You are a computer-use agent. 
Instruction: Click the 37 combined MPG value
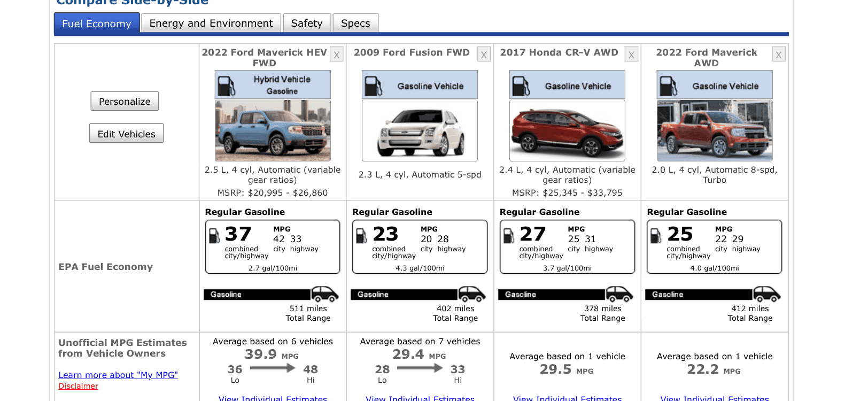pos(238,234)
